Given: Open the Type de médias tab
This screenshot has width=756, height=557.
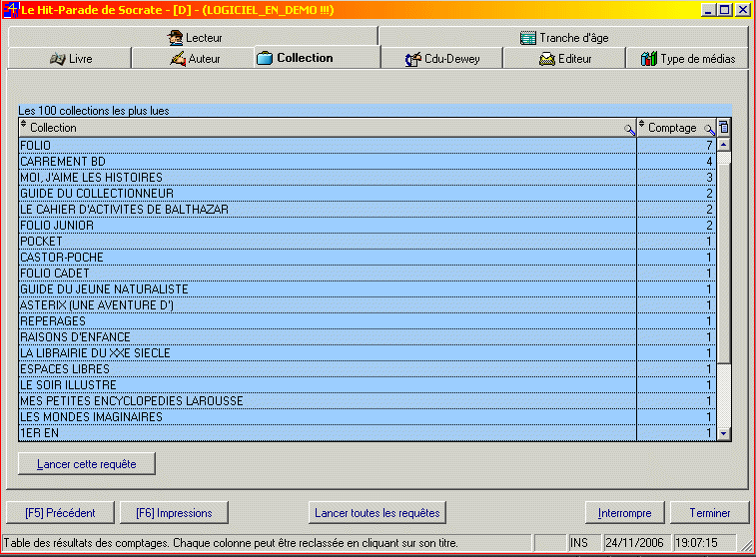Looking at the screenshot, I should pyautogui.click(x=687, y=58).
